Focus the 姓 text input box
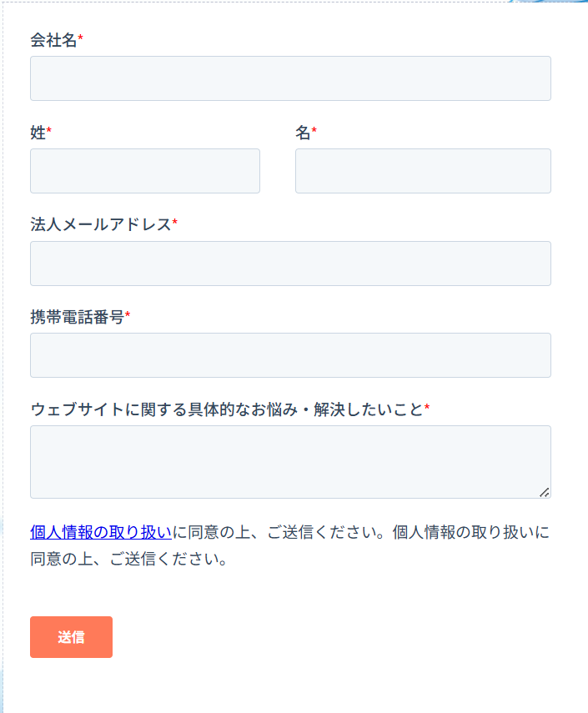Screen dimensions: 588x713 click(145, 171)
